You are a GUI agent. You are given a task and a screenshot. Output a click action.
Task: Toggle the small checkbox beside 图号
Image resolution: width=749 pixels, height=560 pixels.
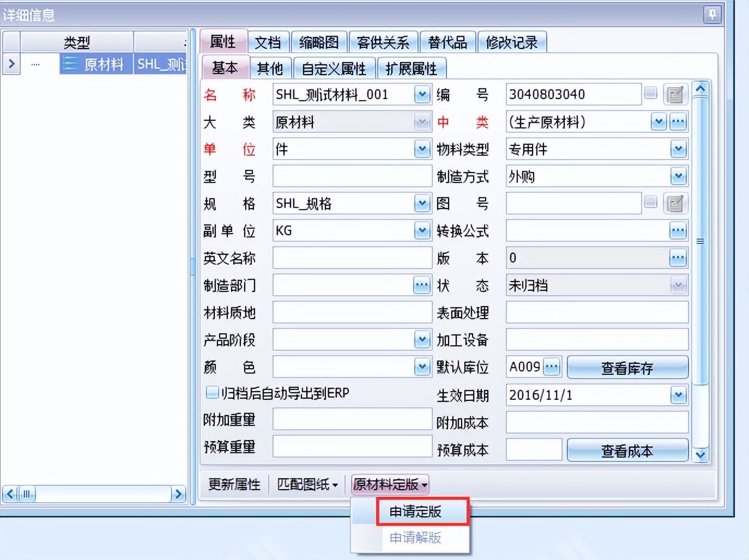(x=650, y=203)
